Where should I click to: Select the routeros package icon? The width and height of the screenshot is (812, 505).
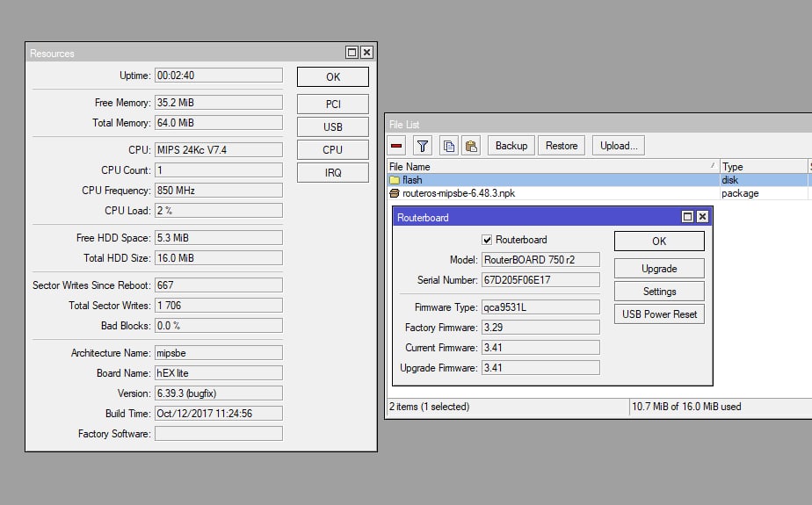tap(395, 193)
